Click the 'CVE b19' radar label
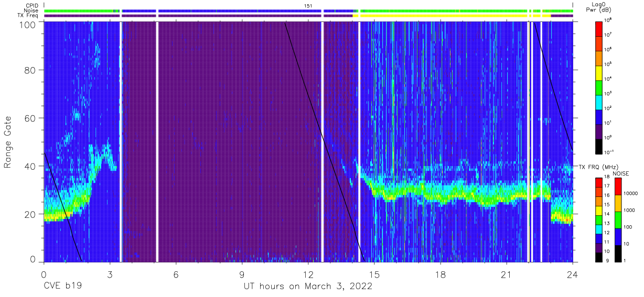This screenshot has height=297, width=644. pos(62,287)
